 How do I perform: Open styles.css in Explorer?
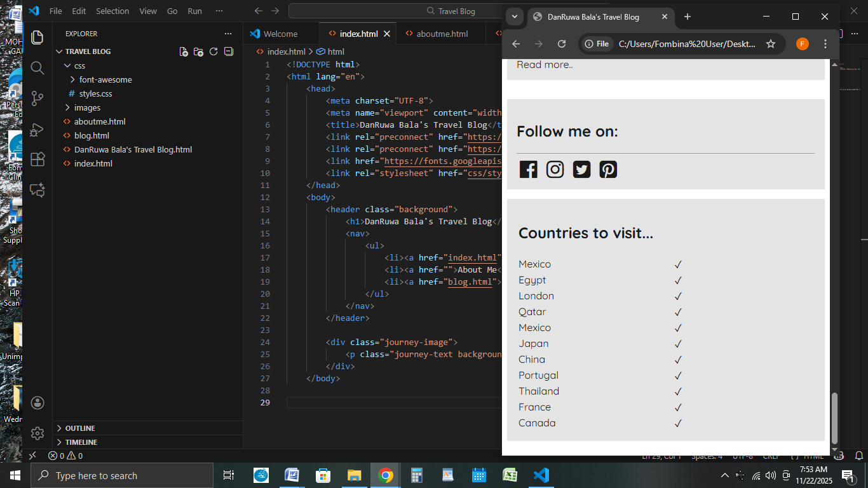pyautogui.click(x=147, y=93)
